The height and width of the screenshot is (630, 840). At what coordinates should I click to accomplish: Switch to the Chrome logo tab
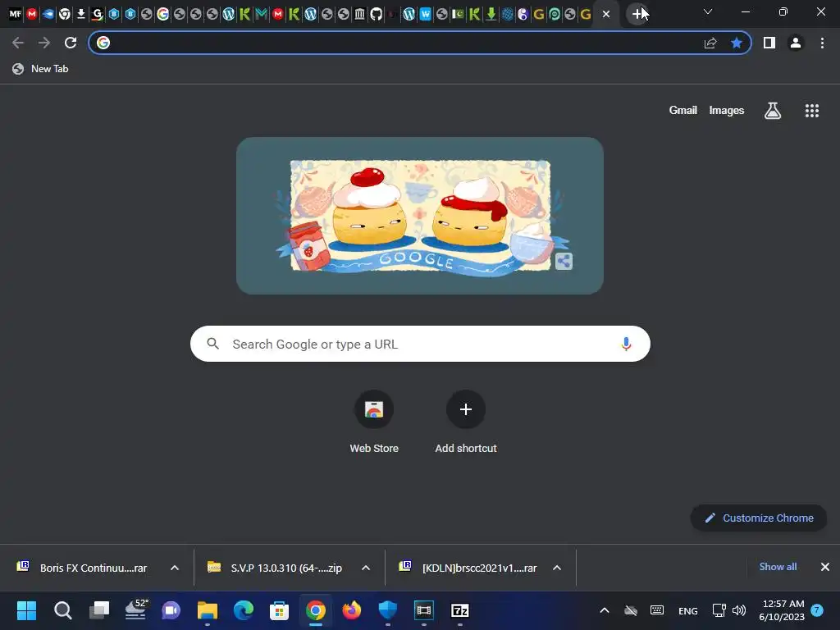64,14
